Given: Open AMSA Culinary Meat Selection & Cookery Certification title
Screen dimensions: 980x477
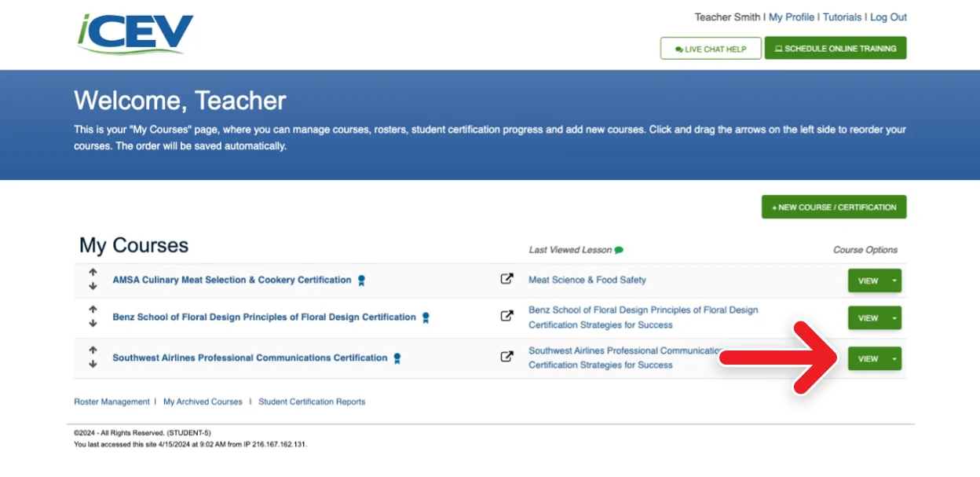Looking at the screenshot, I should (232, 280).
